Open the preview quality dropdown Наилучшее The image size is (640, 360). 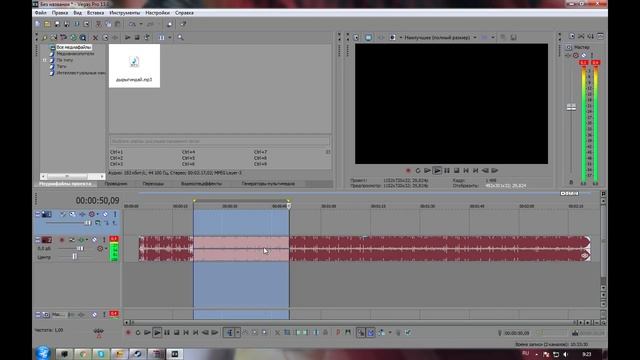(x=440, y=38)
